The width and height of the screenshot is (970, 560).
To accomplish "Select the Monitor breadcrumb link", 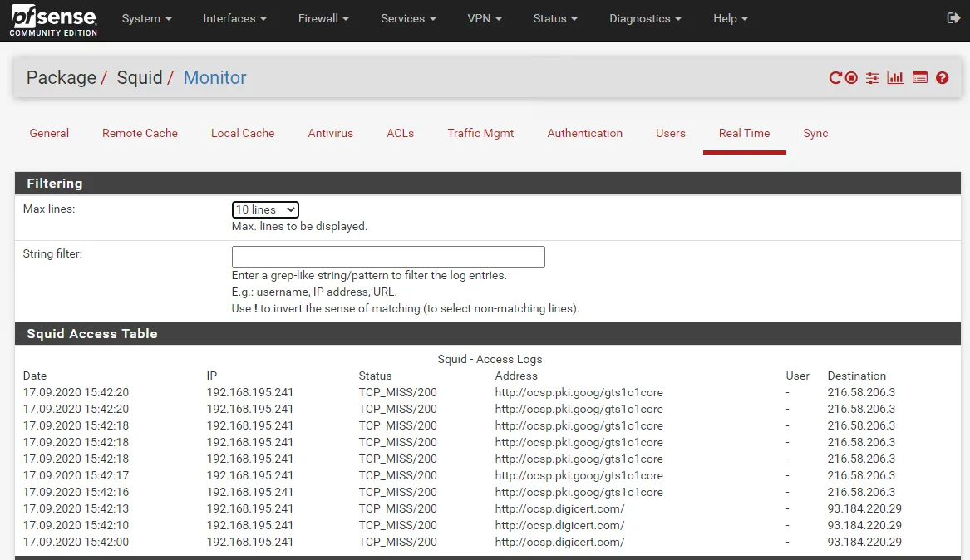I will [x=214, y=77].
